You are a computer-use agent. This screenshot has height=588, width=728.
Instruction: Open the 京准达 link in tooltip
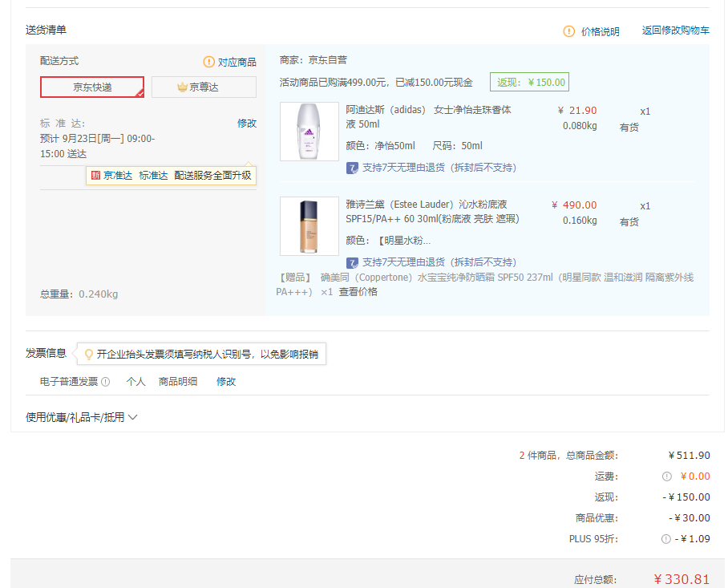point(118,175)
